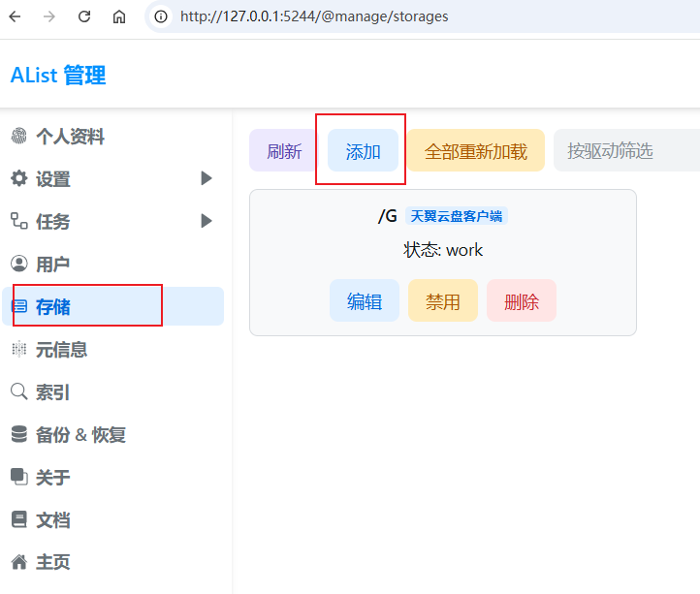Image resolution: width=700 pixels, height=594 pixels.
Task: Click the task flow icon beside 任务
Action: click(x=18, y=221)
